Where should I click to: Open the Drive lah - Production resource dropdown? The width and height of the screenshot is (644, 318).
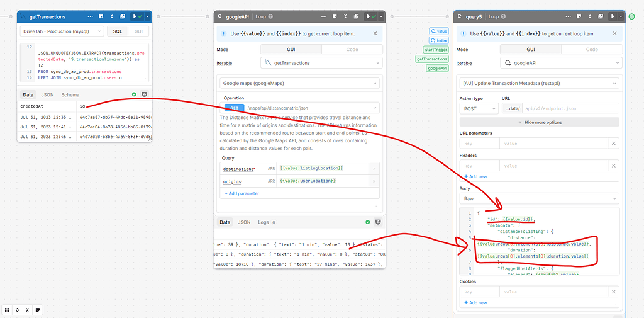[x=62, y=31]
